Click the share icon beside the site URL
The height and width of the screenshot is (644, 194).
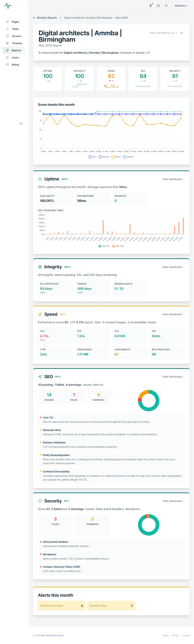point(182,33)
